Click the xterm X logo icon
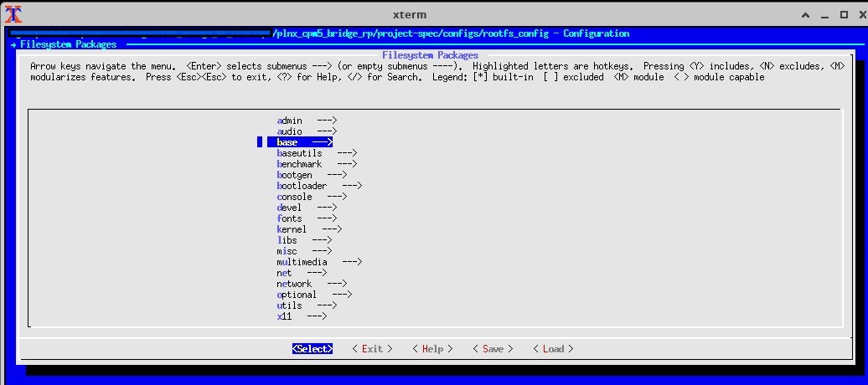The width and height of the screenshot is (868, 385). [13, 14]
